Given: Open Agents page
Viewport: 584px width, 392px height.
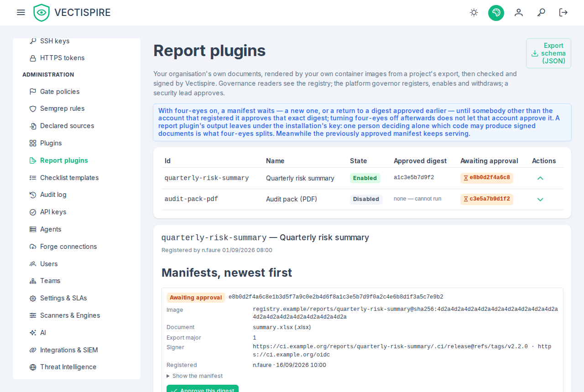Looking at the screenshot, I should [51, 229].
